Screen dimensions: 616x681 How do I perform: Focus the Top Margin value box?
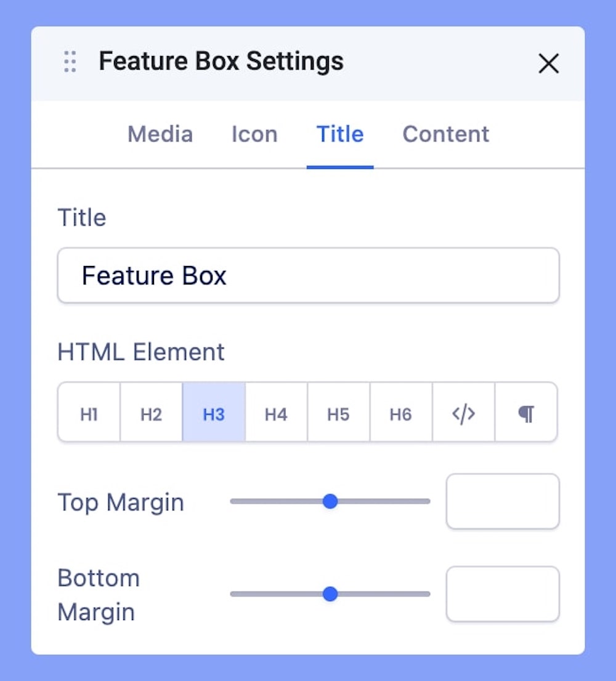coord(503,501)
